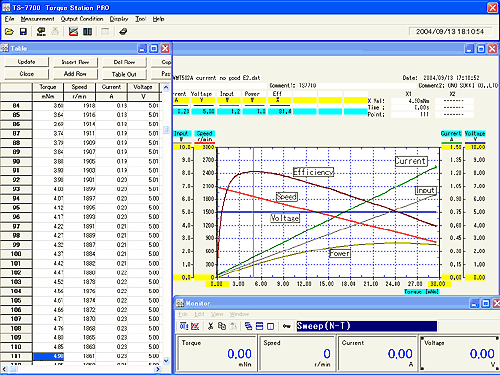Open the File menu in main menu bar
This screenshot has height=375, width=500.
[x=9, y=19]
